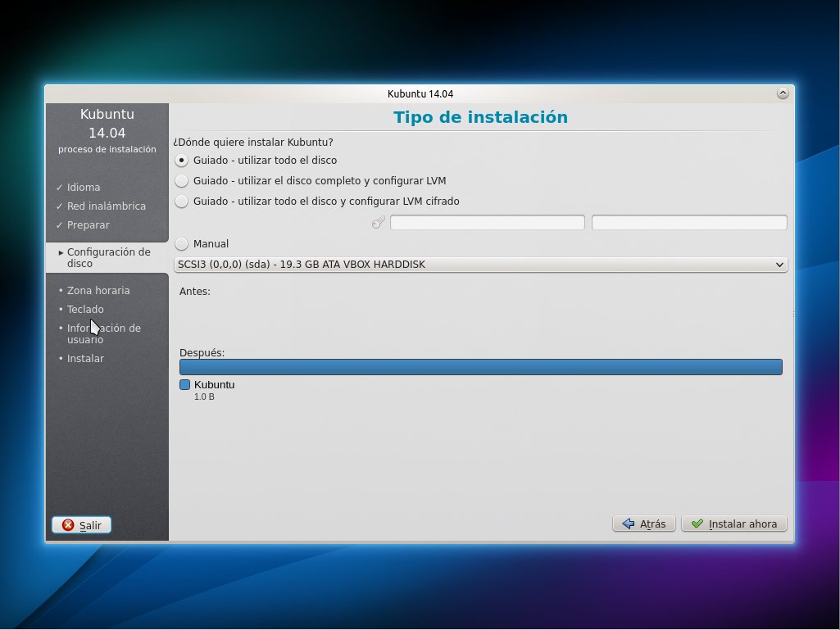
Task: Click the 'Antes:' label
Action: 195,292
